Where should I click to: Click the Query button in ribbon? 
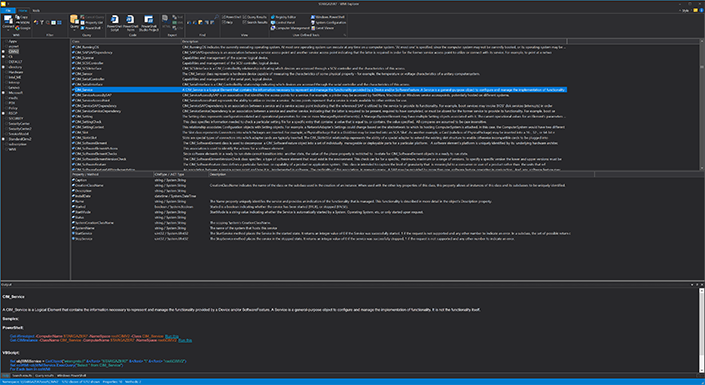(74, 22)
